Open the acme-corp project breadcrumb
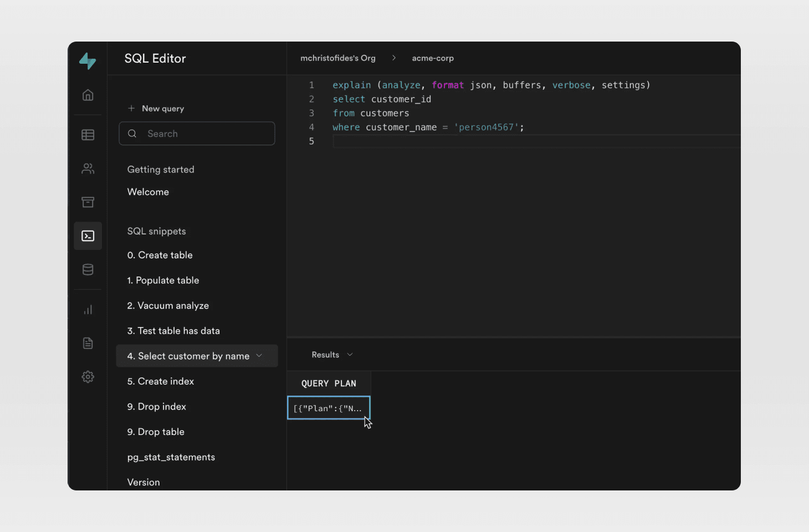This screenshot has width=809, height=532. tap(433, 58)
